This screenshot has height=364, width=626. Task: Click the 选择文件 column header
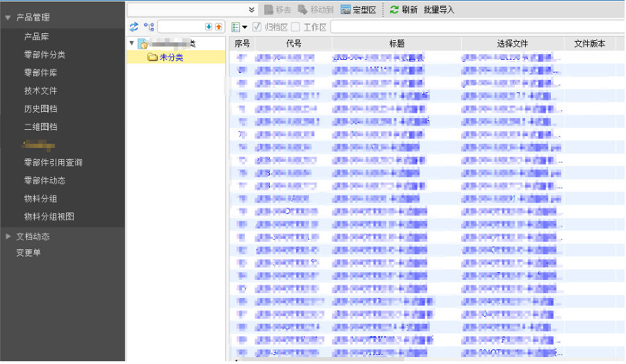pos(513,44)
